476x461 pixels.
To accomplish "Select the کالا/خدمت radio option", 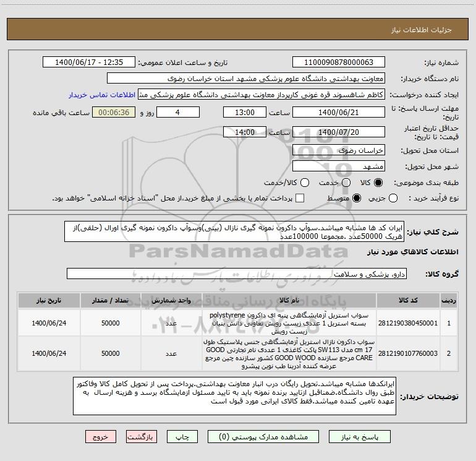I will click(x=305, y=183).
